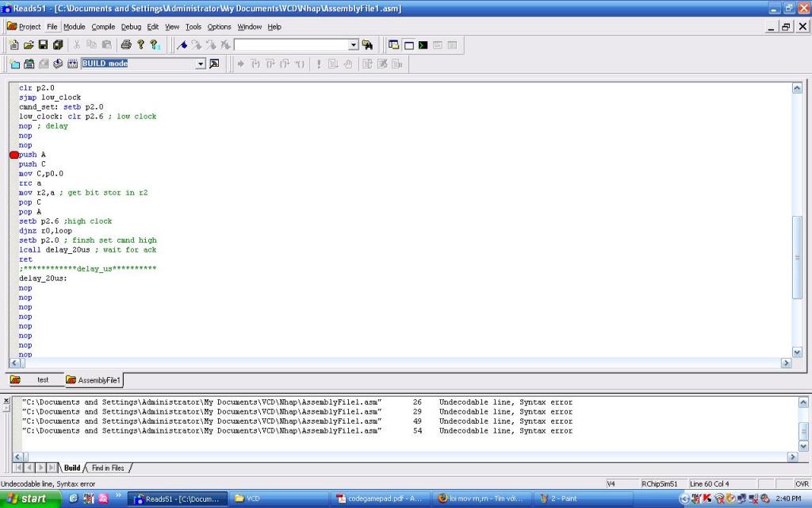Open the Edit menu
This screenshot has width=812, height=508.
pos(153,26)
